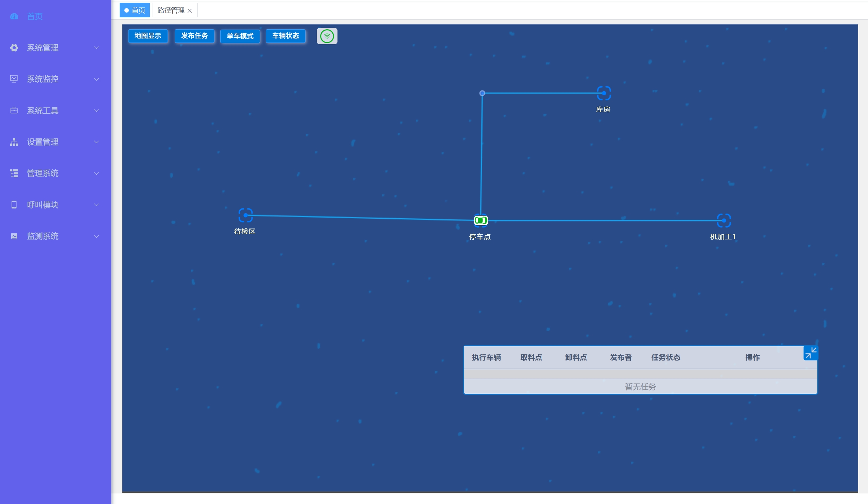
Task: Switch to the 路径管理 tab
Action: tap(171, 10)
